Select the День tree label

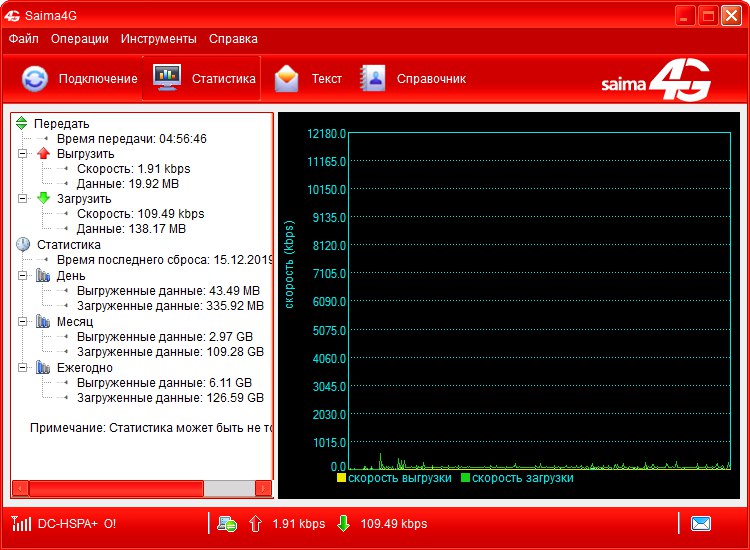pos(71,276)
